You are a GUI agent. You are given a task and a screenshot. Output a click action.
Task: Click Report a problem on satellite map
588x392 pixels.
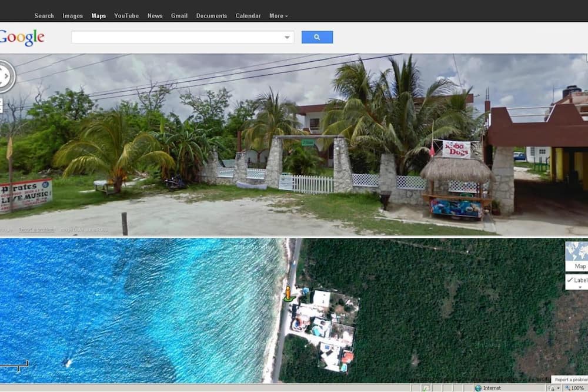point(569,380)
